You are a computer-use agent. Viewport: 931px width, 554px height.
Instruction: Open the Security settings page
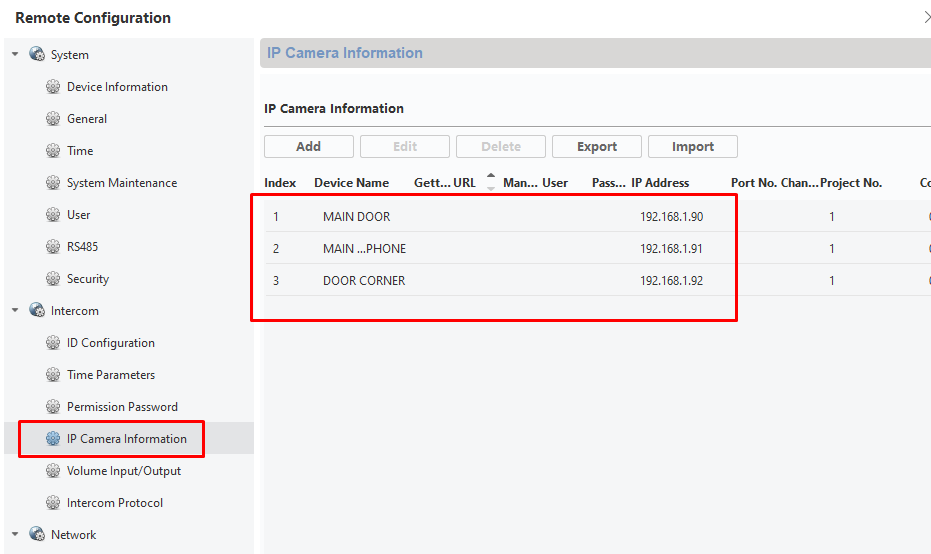click(x=87, y=278)
